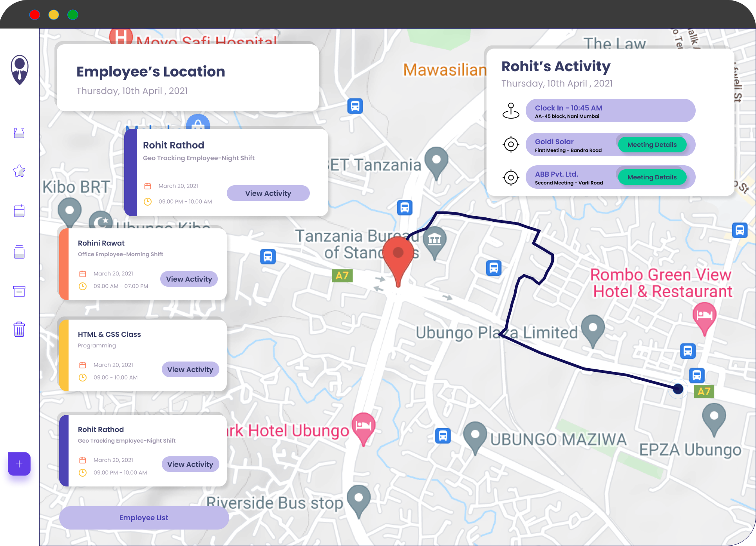Click the target icon beside ABB Pvt. Ltd.

511,177
